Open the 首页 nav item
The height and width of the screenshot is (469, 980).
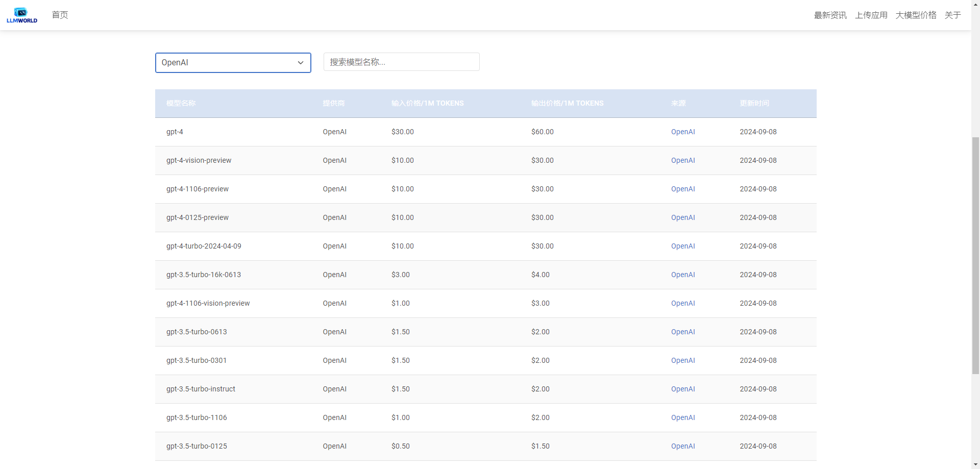[x=60, y=15]
